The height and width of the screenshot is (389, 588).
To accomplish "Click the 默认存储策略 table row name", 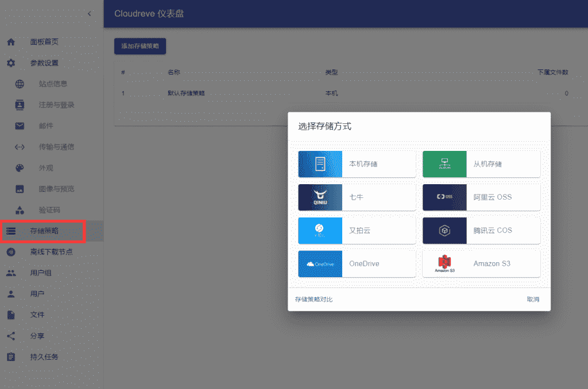I will 186,94.
